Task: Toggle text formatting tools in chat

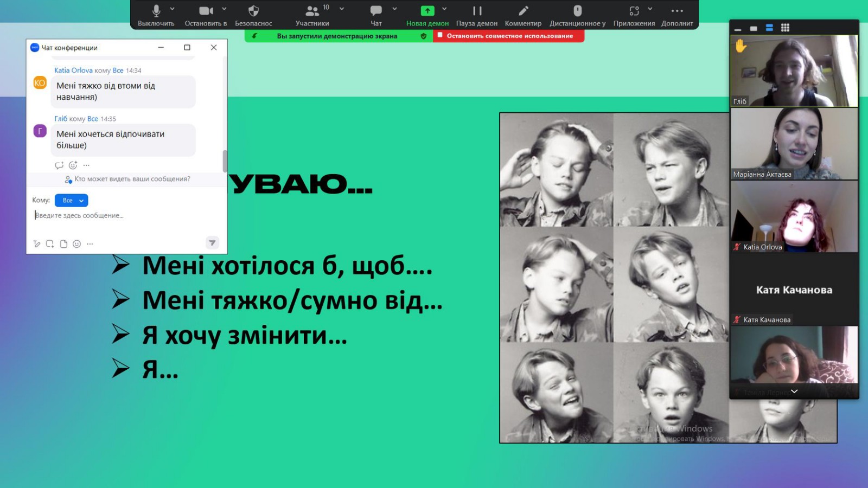Action: [36, 243]
